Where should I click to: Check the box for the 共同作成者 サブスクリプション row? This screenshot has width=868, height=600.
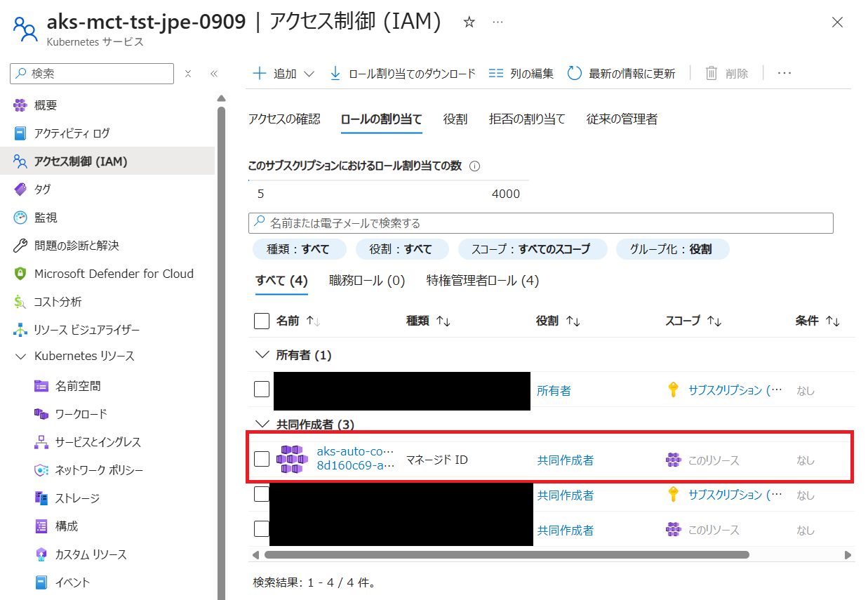click(x=262, y=494)
